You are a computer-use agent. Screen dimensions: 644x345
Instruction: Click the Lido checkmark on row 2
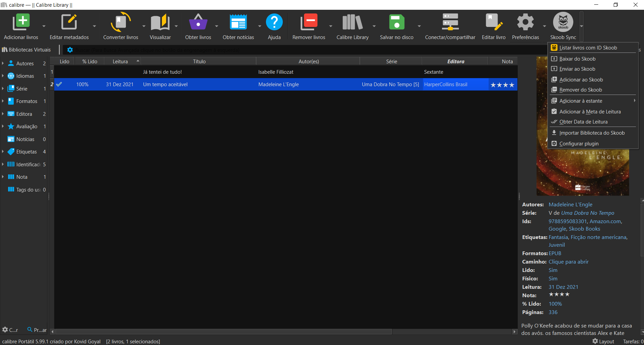coord(59,84)
